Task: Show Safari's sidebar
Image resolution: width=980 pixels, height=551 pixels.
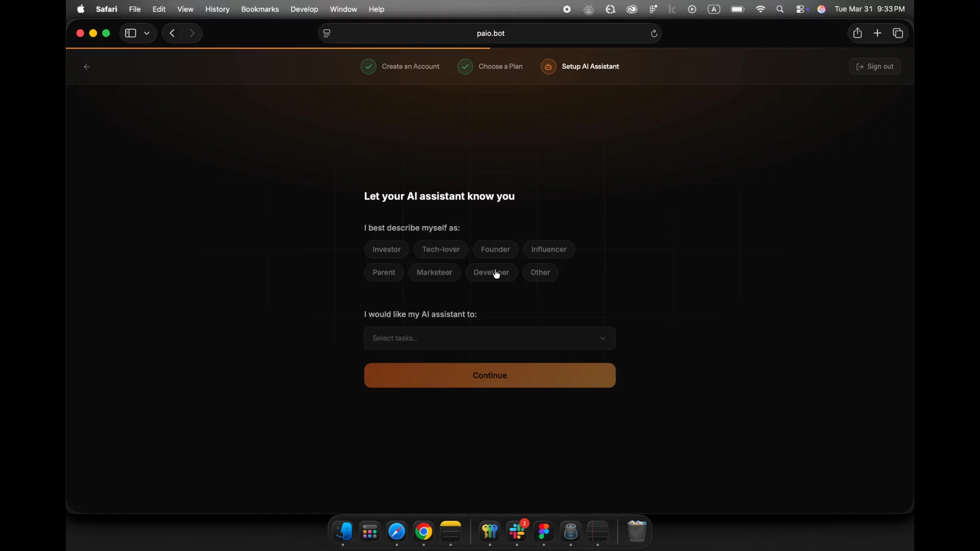Action: 131,33
